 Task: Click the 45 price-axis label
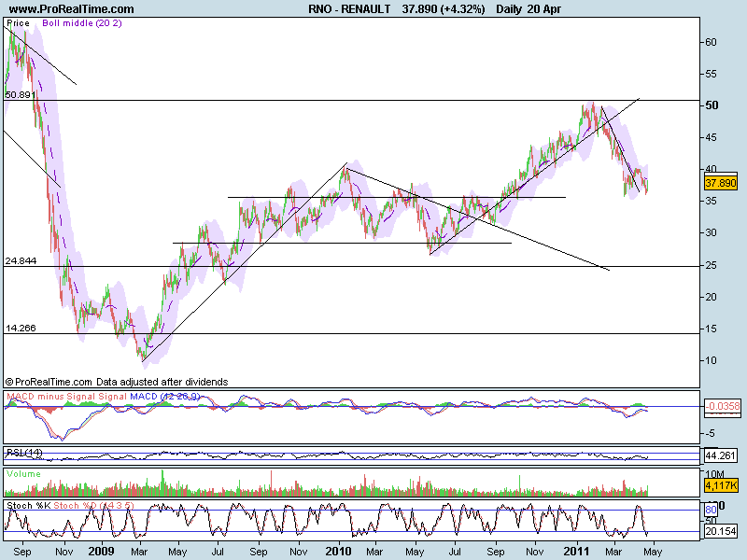click(x=711, y=137)
